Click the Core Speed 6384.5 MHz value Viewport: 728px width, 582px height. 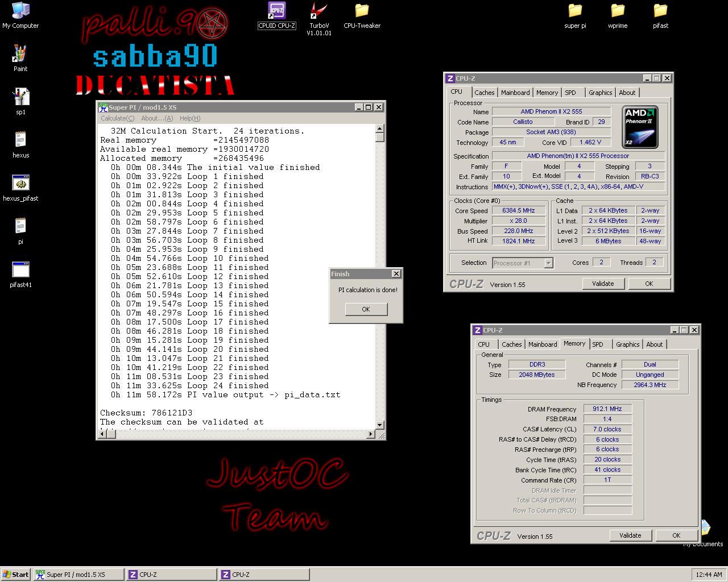tap(519, 211)
